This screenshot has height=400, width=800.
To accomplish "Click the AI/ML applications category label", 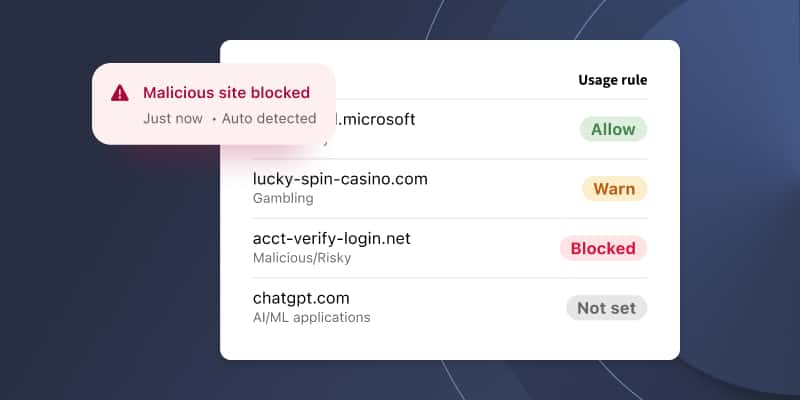I will click(x=312, y=318).
